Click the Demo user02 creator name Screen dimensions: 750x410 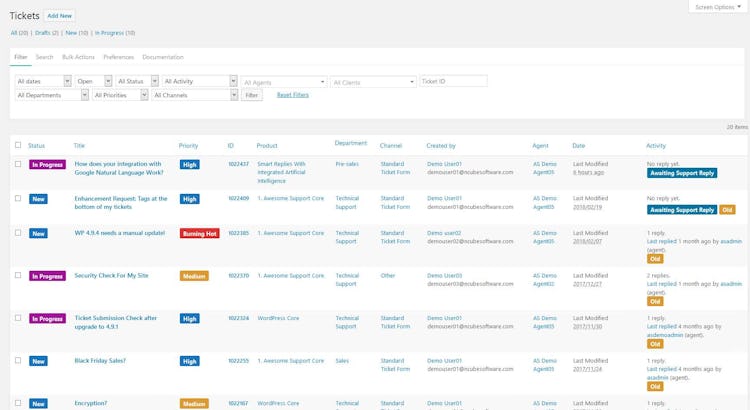(x=444, y=233)
